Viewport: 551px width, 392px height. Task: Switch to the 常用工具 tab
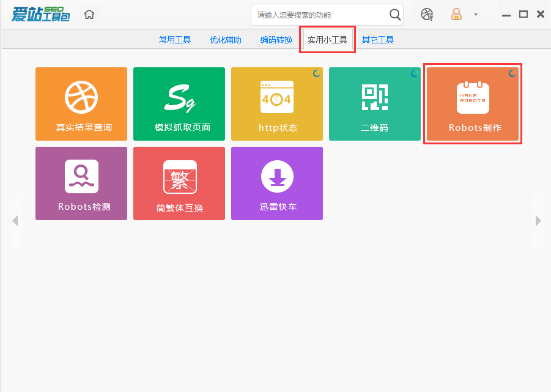(x=174, y=39)
